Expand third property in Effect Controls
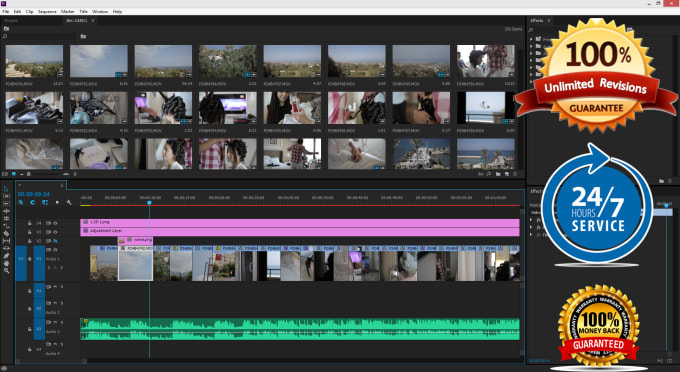 coord(531,235)
